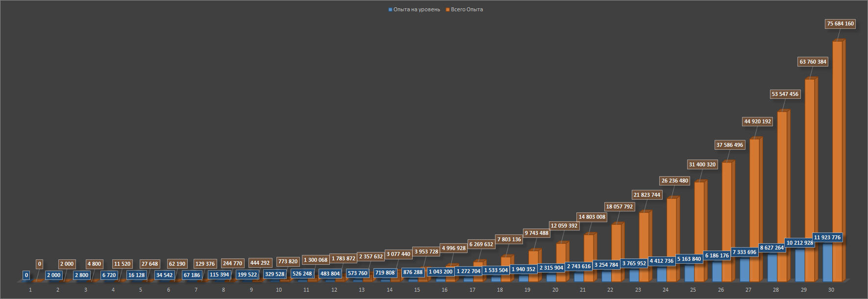The height and width of the screenshot is (299, 868).
Task: Select the blue data label 11 923 776
Action: point(827,237)
